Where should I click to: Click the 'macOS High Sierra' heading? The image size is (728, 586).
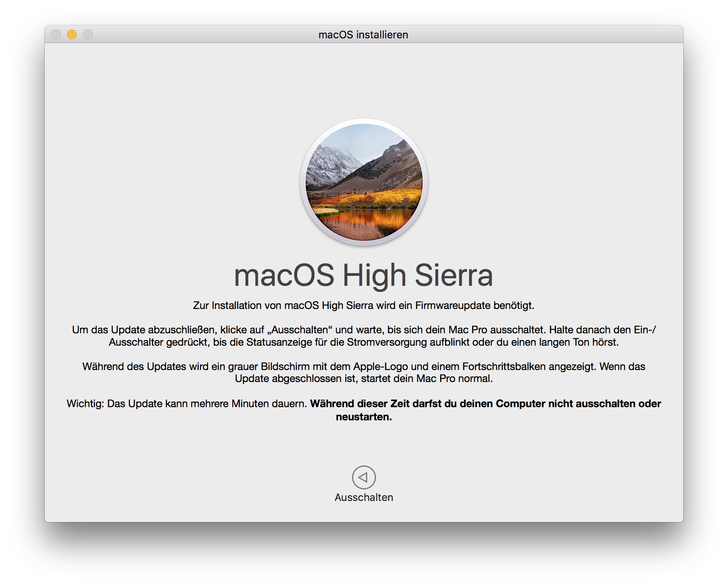pos(363,275)
